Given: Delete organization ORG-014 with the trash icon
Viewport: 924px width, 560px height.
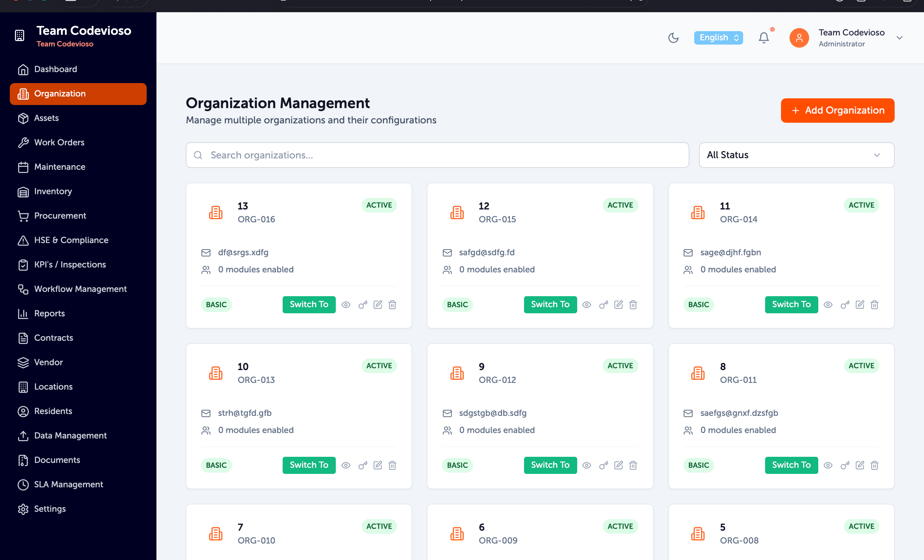Looking at the screenshot, I should point(875,305).
